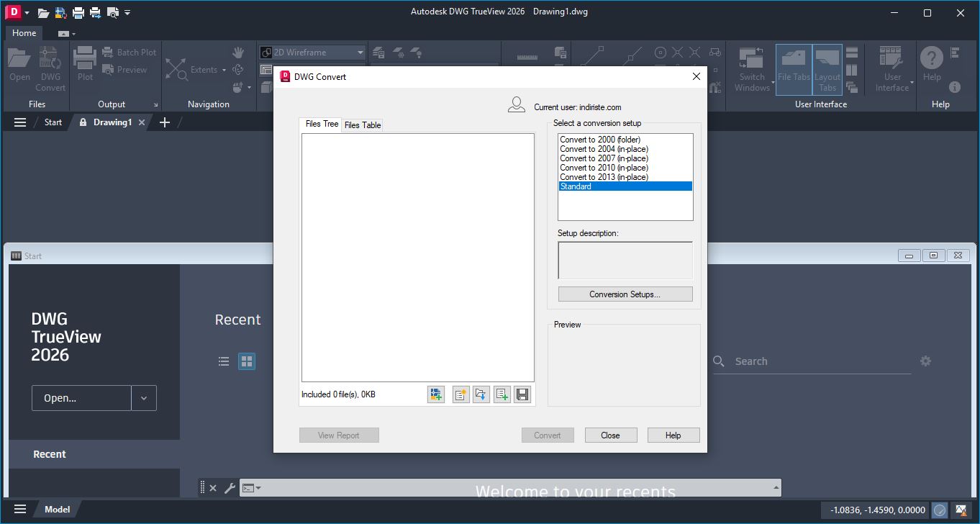980x524 pixels.
Task: Click the measure ruler icon in the ribbon
Action: tap(527, 56)
